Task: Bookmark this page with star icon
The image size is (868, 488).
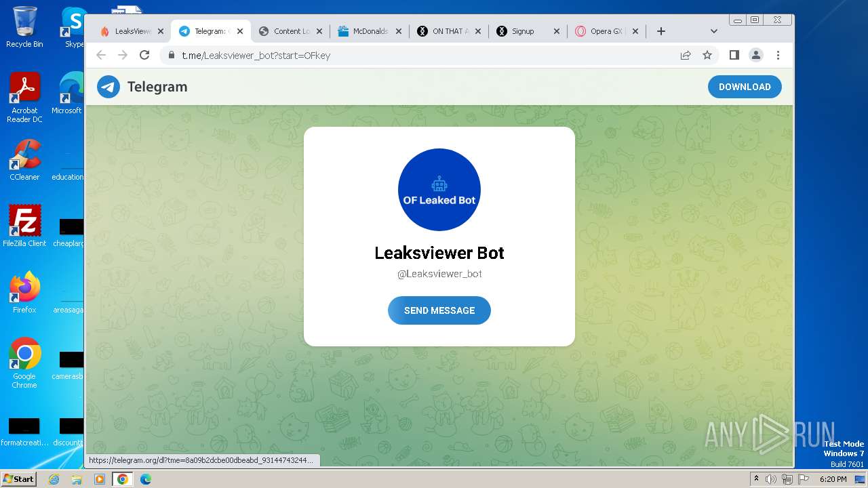Action: [x=707, y=55]
